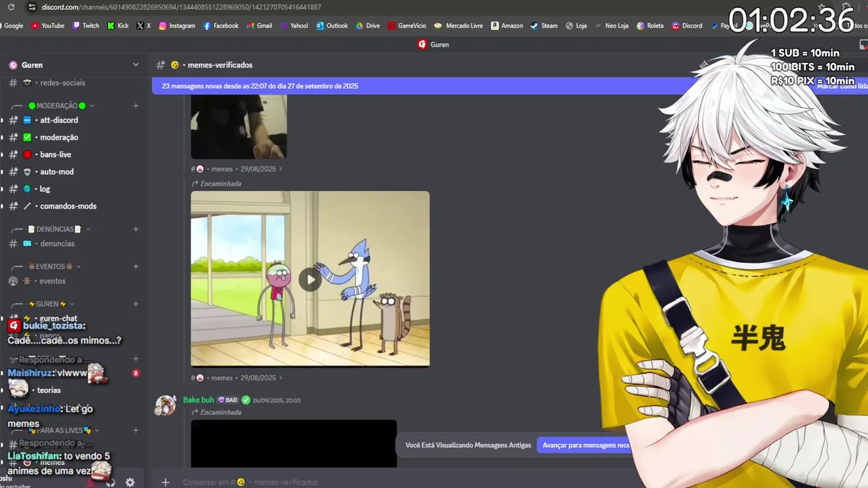Click the browser address bar URL

point(181,7)
